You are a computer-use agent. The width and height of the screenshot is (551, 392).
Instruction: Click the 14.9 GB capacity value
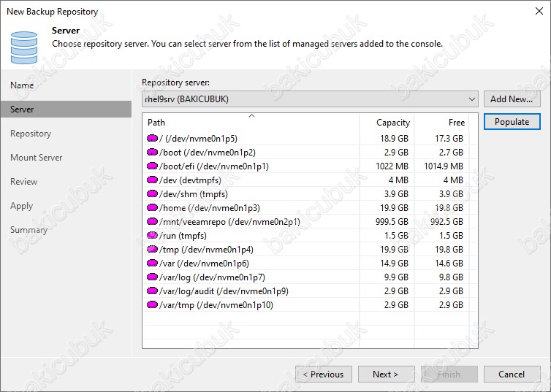(x=395, y=264)
